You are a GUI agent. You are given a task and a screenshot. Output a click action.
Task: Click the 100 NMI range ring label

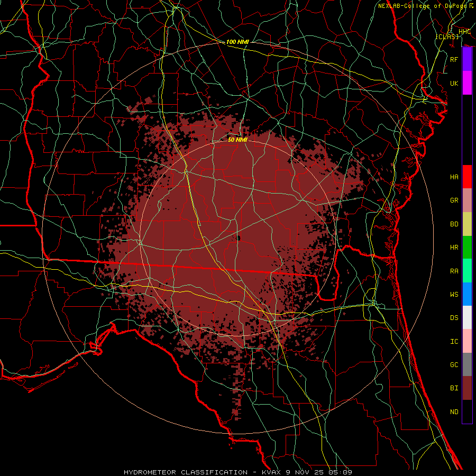click(x=237, y=42)
